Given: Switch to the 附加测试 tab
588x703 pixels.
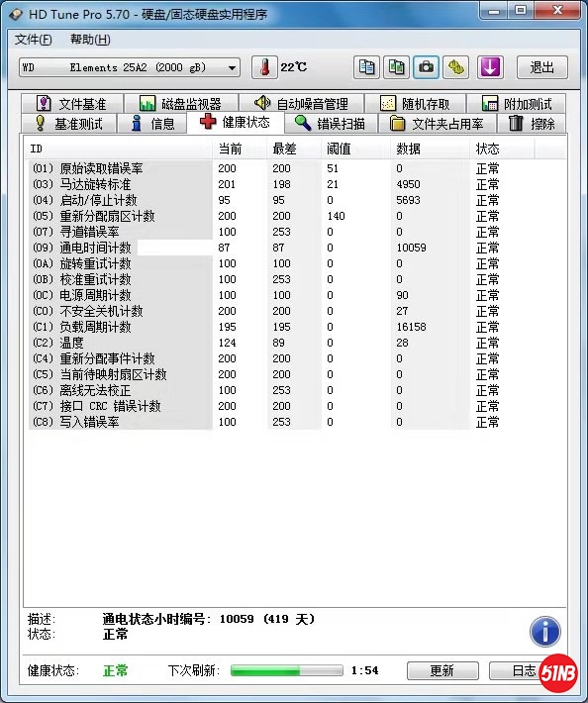Looking at the screenshot, I should [x=517, y=104].
